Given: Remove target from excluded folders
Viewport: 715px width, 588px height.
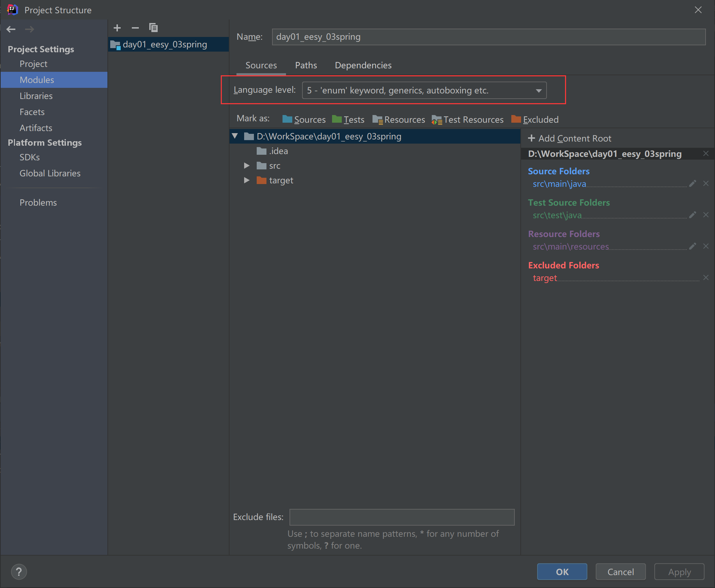Looking at the screenshot, I should 706,277.
